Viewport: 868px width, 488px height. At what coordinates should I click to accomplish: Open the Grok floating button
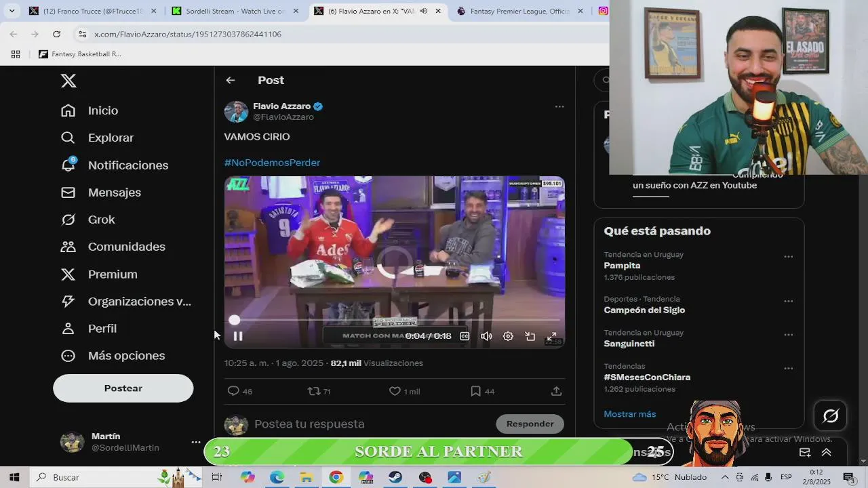click(x=831, y=416)
